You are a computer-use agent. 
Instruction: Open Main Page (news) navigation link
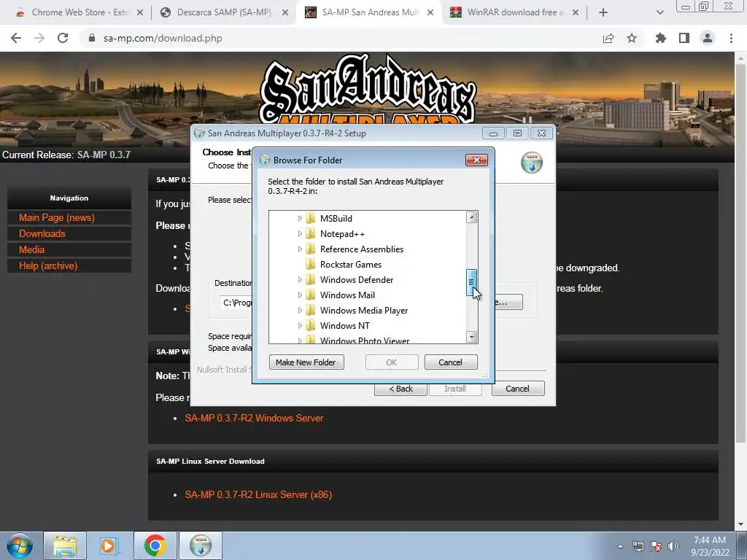57,217
